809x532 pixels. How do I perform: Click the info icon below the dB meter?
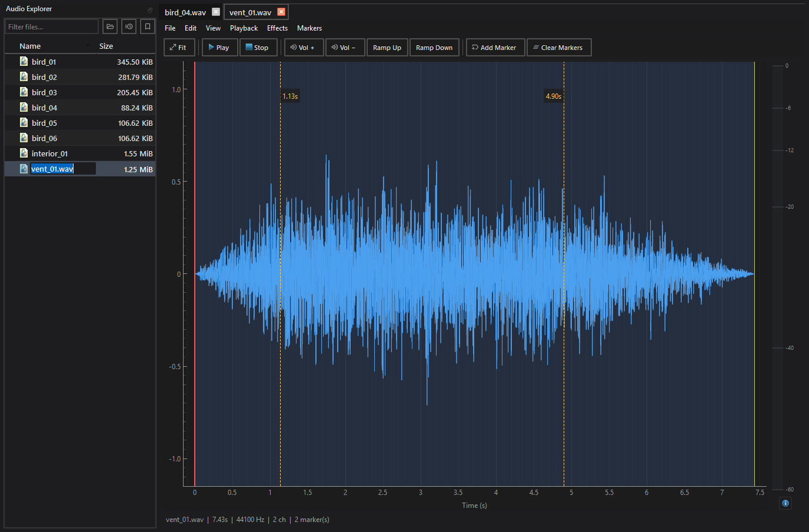(785, 503)
